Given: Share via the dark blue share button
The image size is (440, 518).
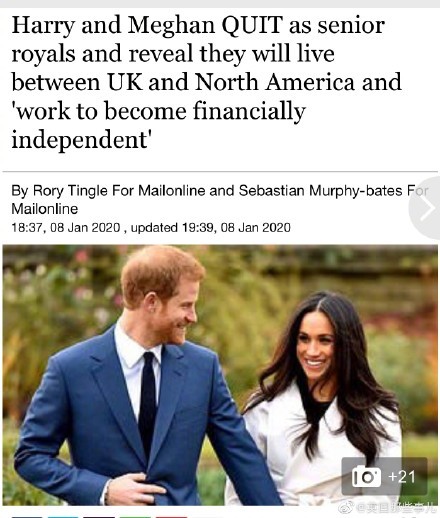Looking at the screenshot, I should [x=27, y=516].
